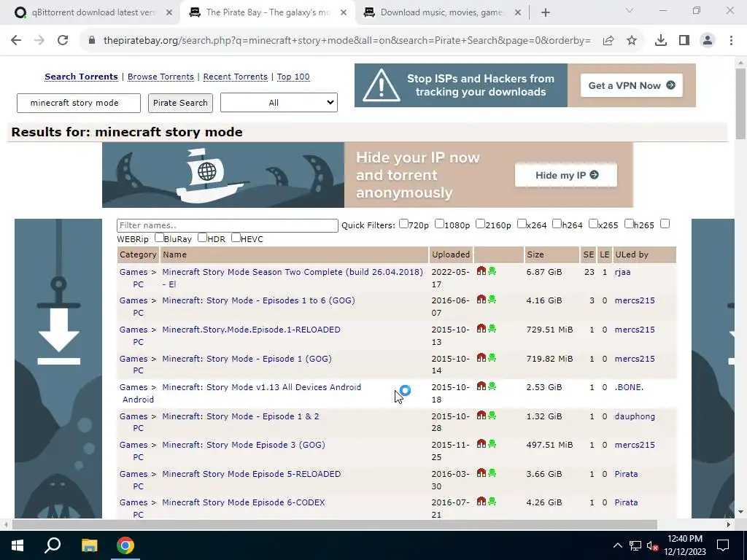
Task: Open Minecraft: Story Mode - Episode 1 (GOG) link
Action: pyautogui.click(x=247, y=359)
